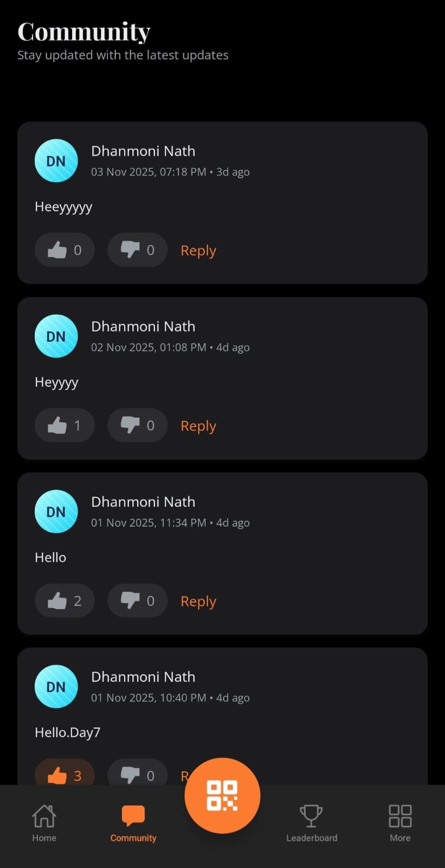The height and width of the screenshot is (868, 445).
Task: Tap thumbs down on the "Heyyyy" post
Action: [x=137, y=425]
